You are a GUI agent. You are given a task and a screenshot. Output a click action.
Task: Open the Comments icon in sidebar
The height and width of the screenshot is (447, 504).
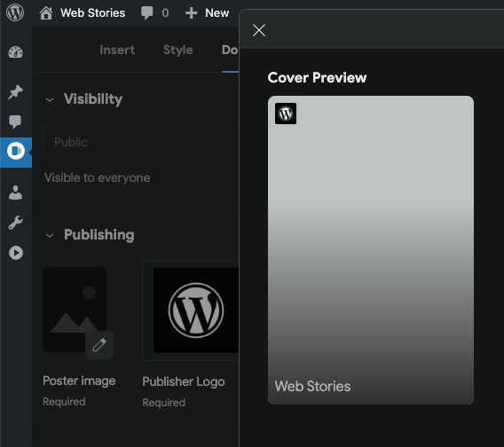click(x=15, y=122)
